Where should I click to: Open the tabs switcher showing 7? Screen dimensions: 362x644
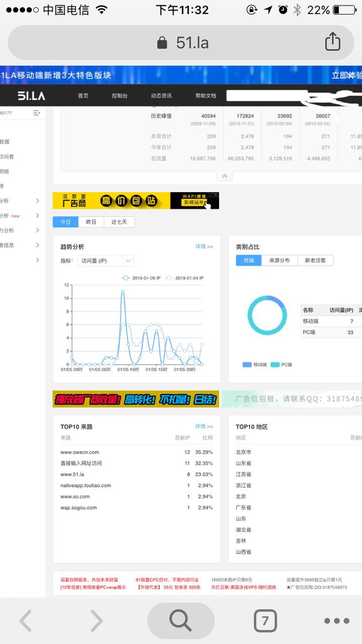click(265, 621)
